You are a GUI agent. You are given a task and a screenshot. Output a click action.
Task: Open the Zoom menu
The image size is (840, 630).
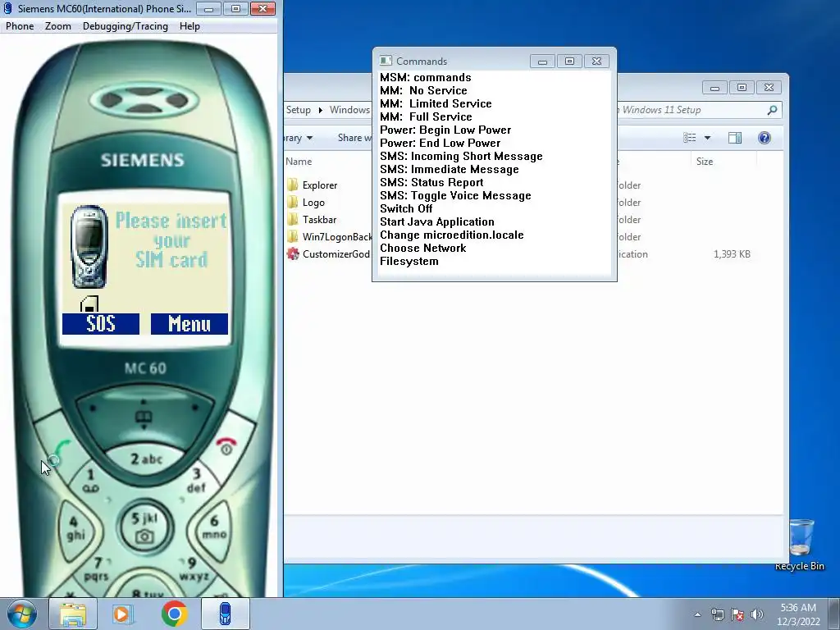[x=58, y=26]
